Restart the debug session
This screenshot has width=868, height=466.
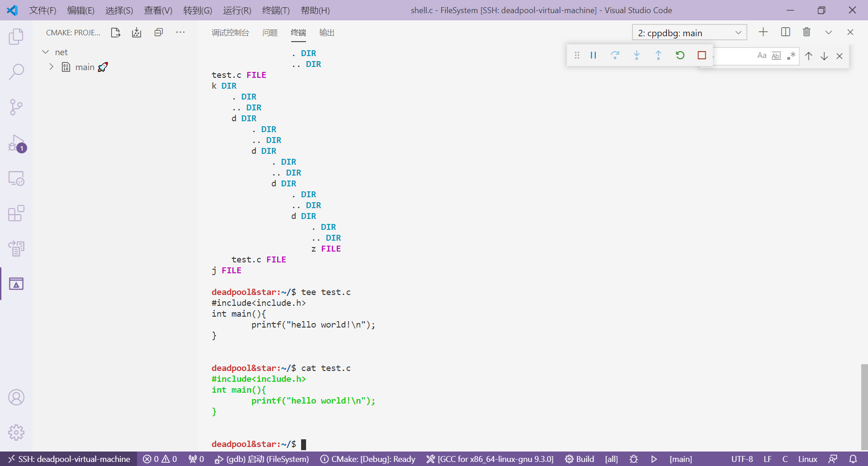pos(680,55)
